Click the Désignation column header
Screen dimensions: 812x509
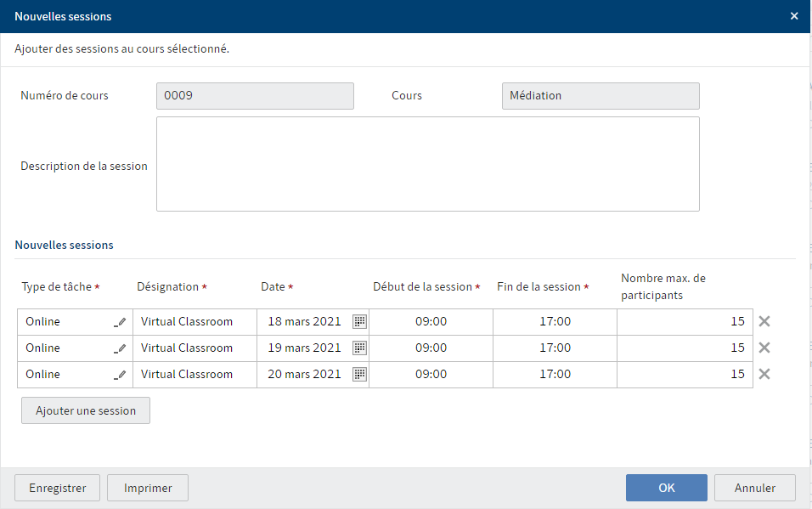pyautogui.click(x=172, y=287)
